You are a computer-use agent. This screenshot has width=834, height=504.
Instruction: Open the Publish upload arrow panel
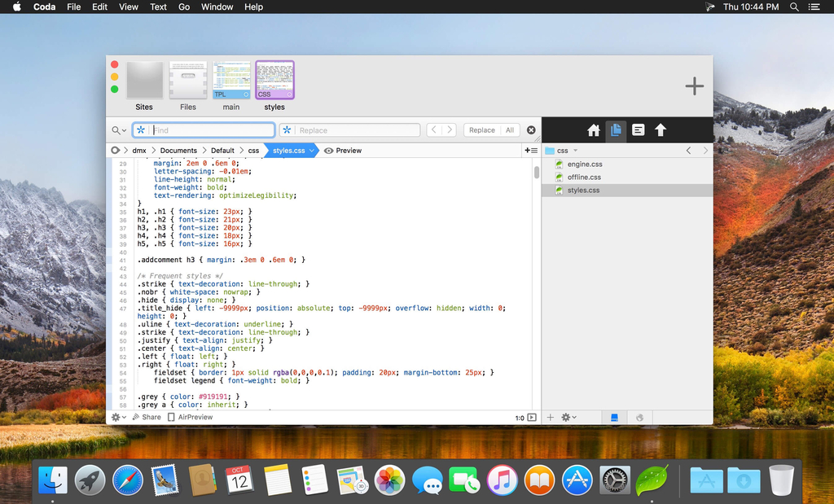coord(661,130)
